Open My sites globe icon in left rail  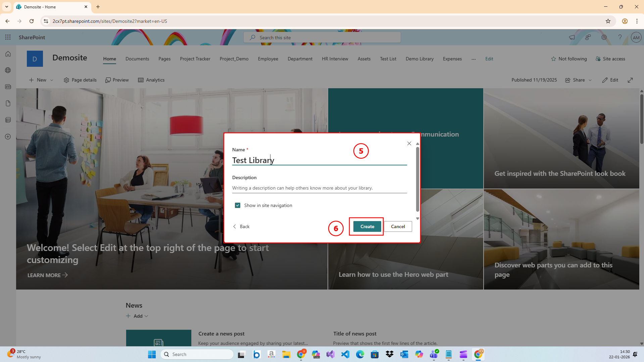[8, 70]
